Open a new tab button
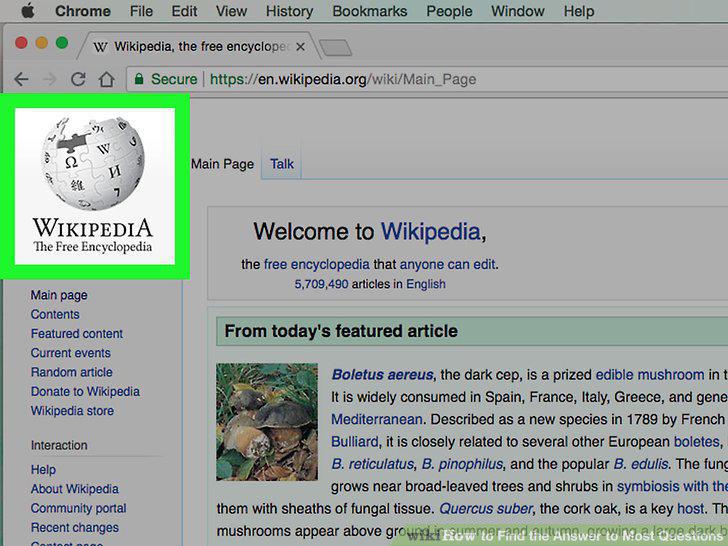The width and height of the screenshot is (728, 546). [335, 48]
